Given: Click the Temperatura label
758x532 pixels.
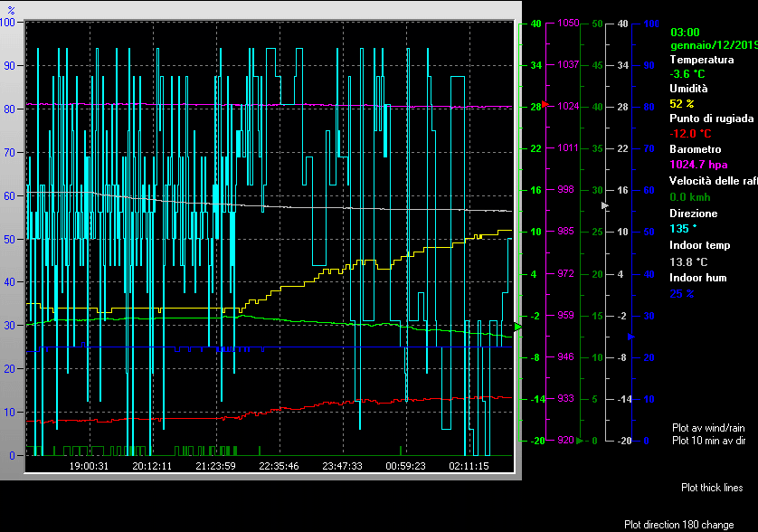Looking at the screenshot, I should pyautogui.click(x=701, y=59).
